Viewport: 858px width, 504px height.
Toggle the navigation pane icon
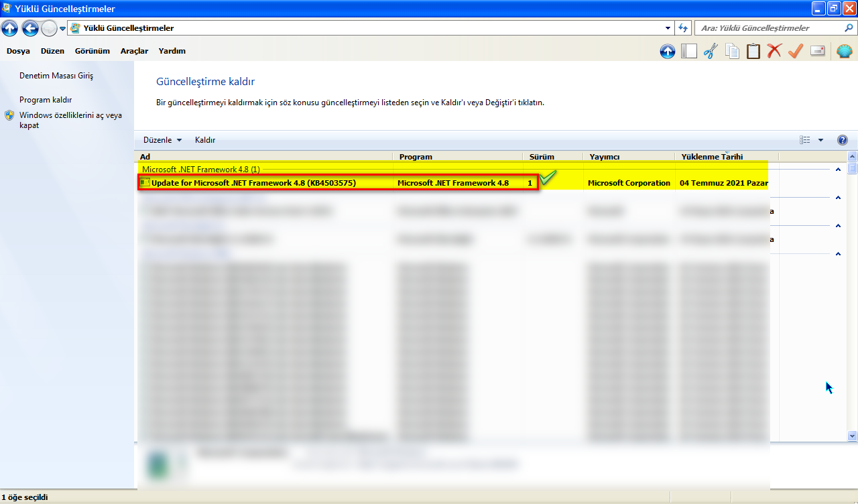pyautogui.click(x=689, y=51)
